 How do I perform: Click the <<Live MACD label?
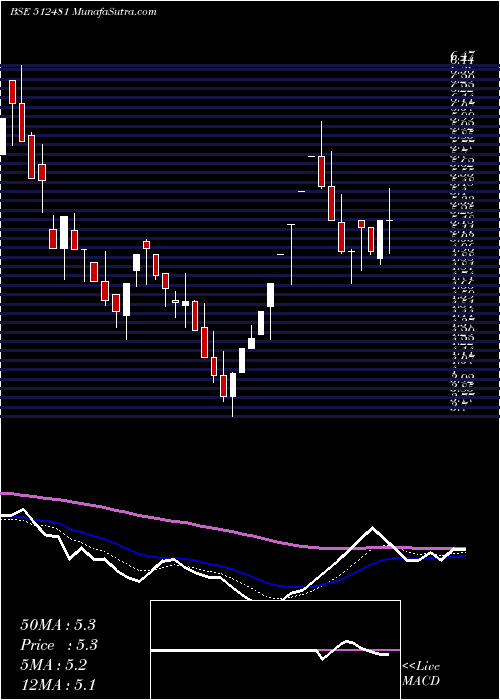pyautogui.click(x=421, y=674)
